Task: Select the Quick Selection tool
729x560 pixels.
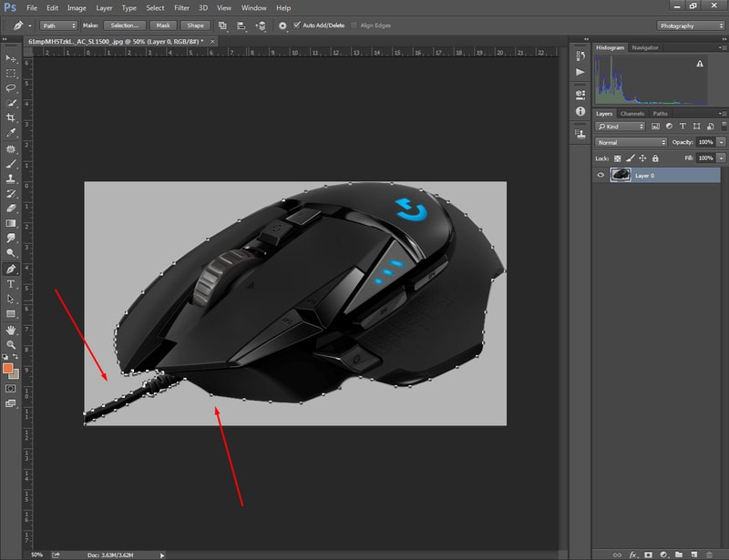Action: [x=10, y=103]
